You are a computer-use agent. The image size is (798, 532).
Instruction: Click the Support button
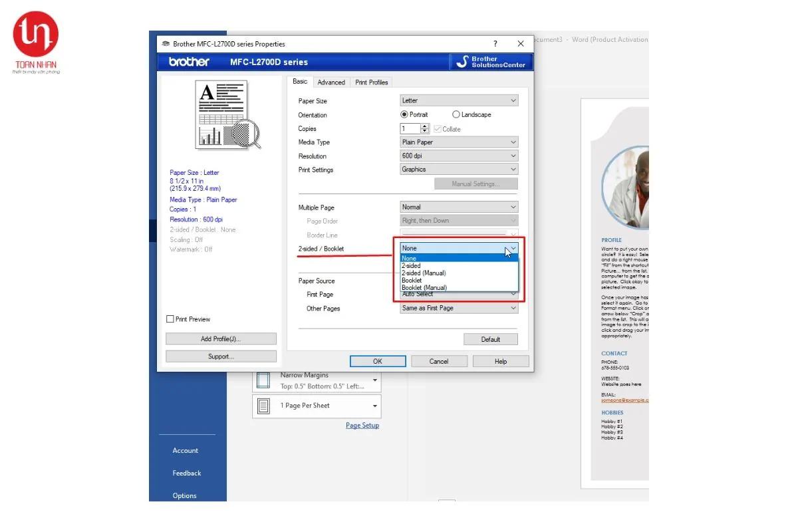coord(221,356)
